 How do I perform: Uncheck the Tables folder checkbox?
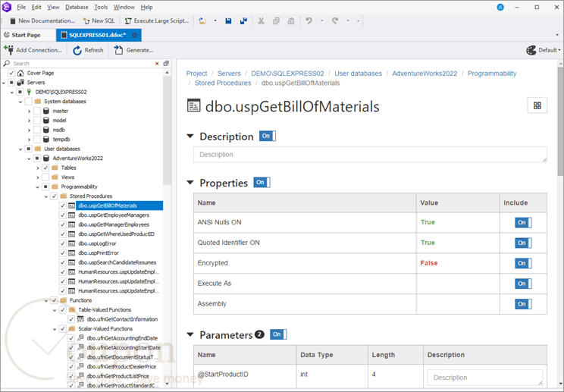pos(45,168)
